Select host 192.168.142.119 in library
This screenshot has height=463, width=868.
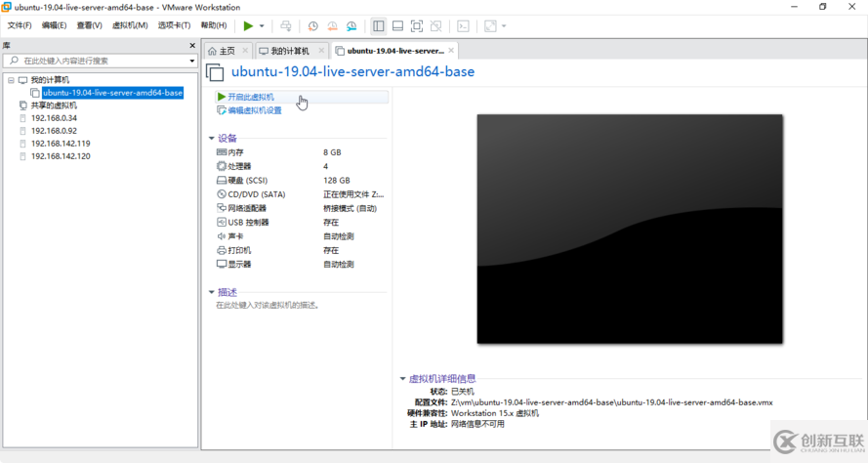click(x=61, y=144)
